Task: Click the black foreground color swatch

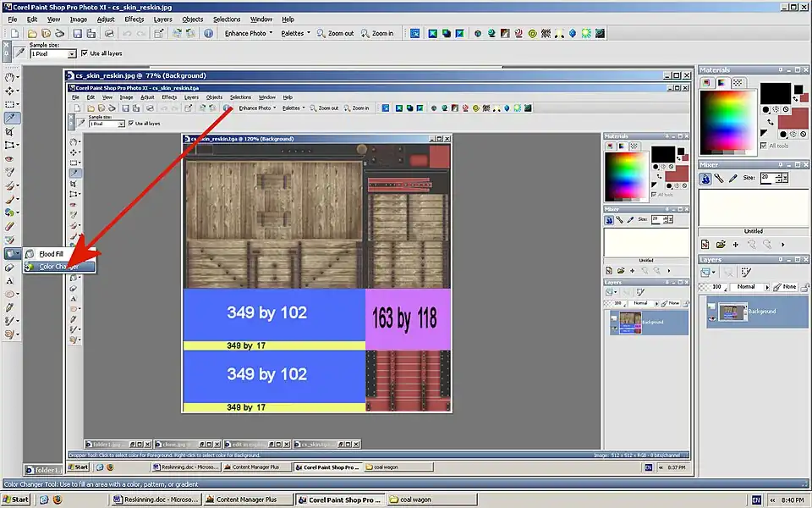Action: pos(774,93)
